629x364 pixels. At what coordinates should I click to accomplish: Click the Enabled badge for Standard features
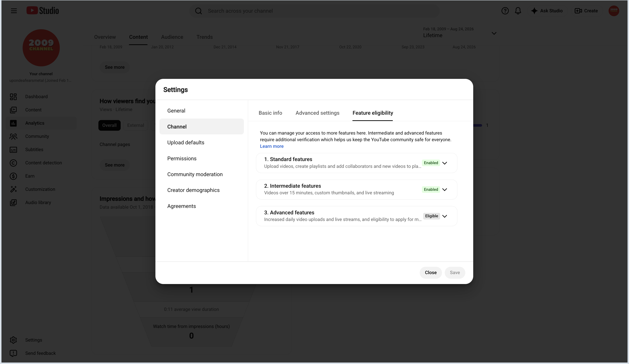pyautogui.click(x=431, y=163)
